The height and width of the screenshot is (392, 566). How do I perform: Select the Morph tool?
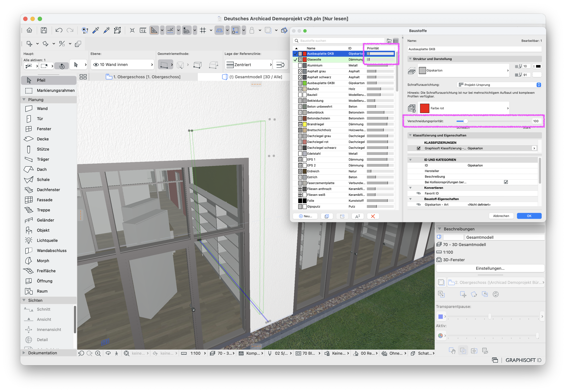(49, 261)
